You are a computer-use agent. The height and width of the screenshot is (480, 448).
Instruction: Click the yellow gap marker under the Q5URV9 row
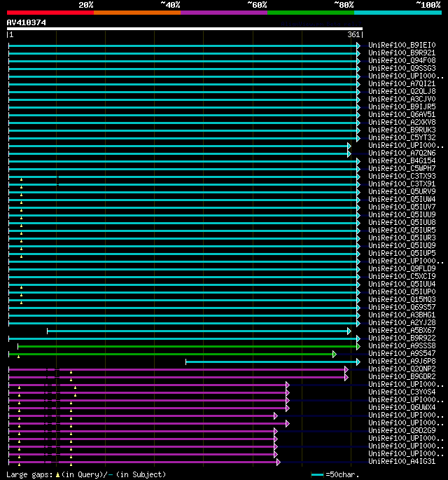21,195
